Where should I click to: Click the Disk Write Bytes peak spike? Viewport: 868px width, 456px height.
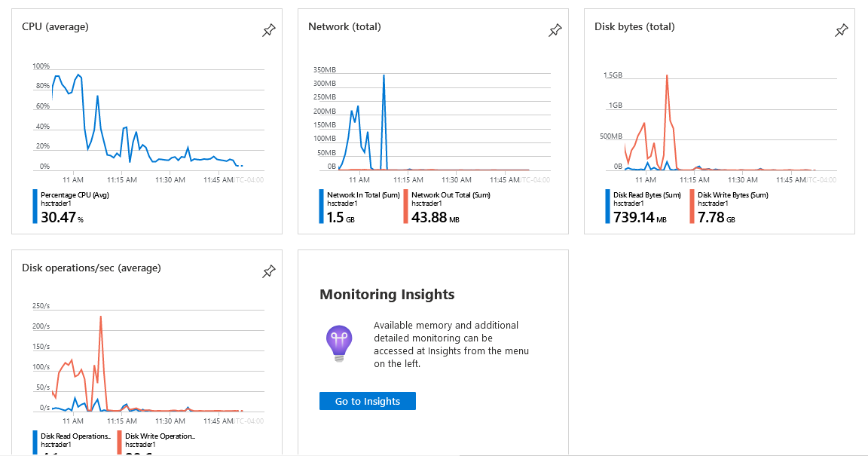click(667, 78)
